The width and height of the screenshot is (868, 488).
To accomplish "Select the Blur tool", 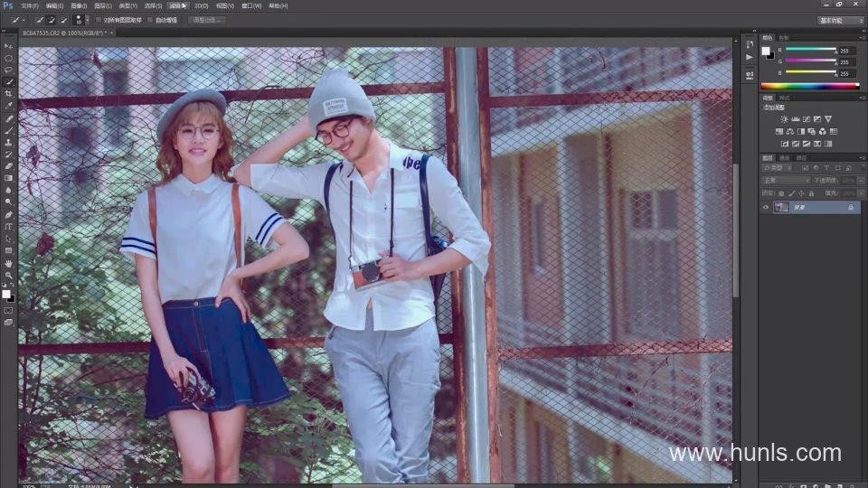I will [8, 190].
